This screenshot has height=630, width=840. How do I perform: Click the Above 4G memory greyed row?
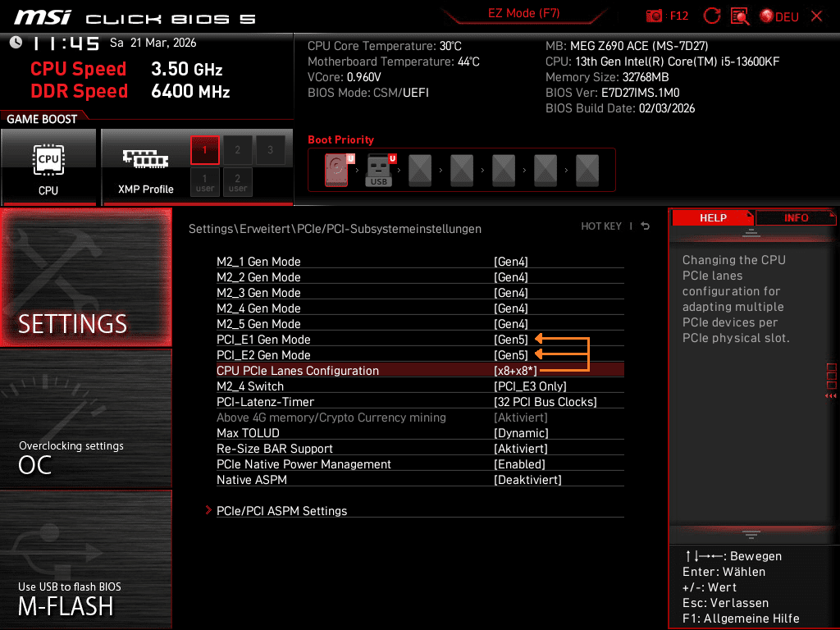[420, 418]
